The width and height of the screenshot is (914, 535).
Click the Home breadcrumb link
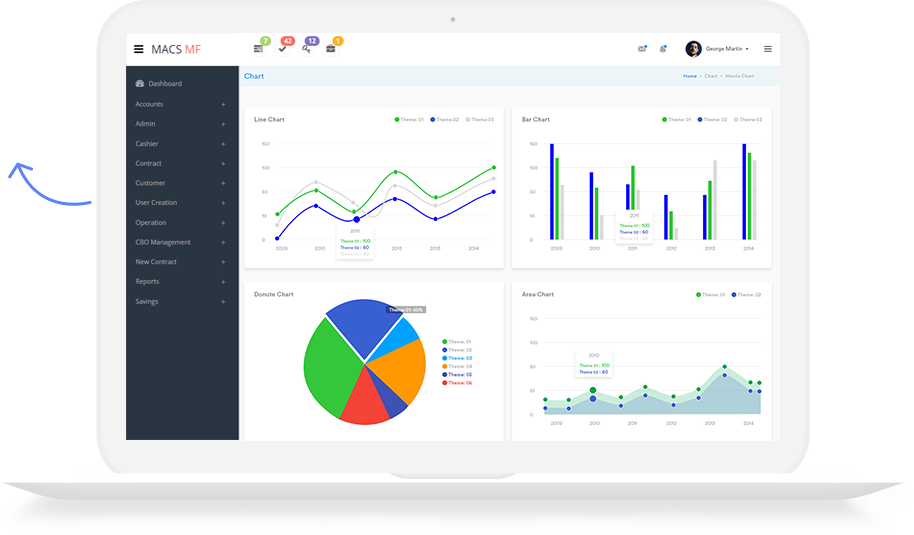(x=690, y=76)
